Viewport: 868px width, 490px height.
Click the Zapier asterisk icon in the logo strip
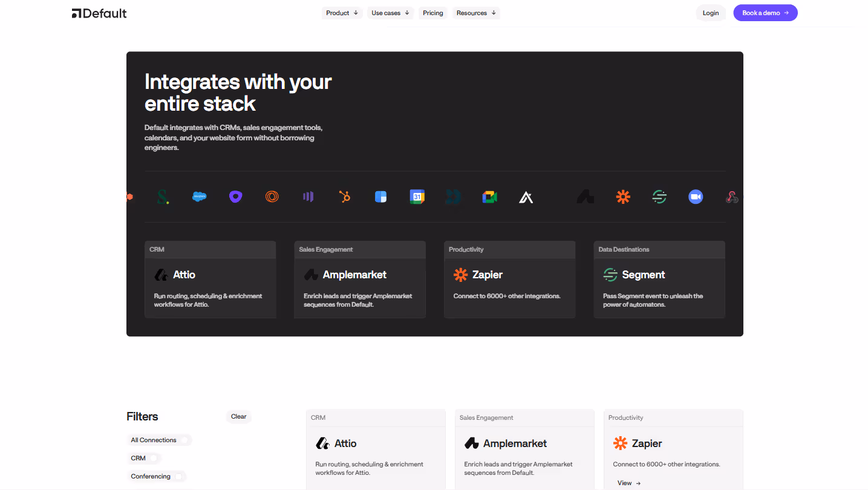[623, 197]
